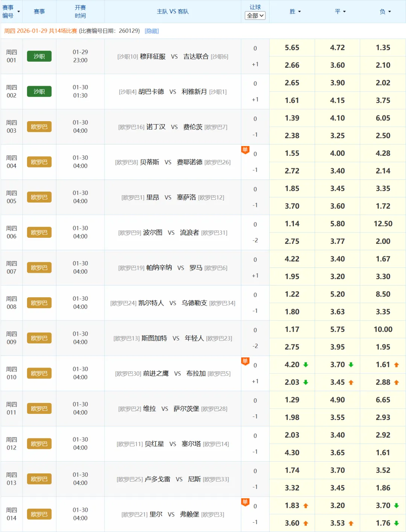Viewport: 406px width, 532px height.
Task: Click the 单 badge on 贝蒂斯 match
Action: pyautogui.click(x=245, y=150)
